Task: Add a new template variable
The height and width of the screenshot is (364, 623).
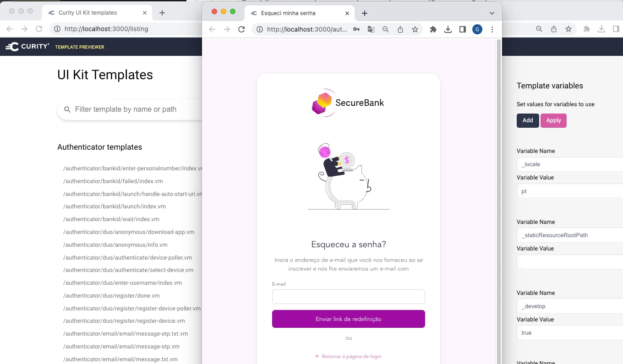Action: pyautogui.click(x=528, y=120)
